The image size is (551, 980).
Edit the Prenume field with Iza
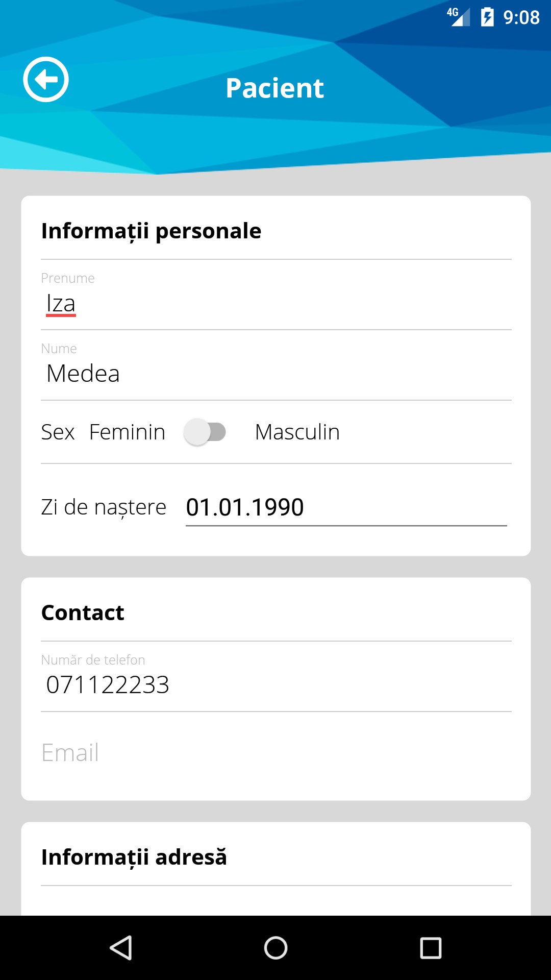point(275,304)
